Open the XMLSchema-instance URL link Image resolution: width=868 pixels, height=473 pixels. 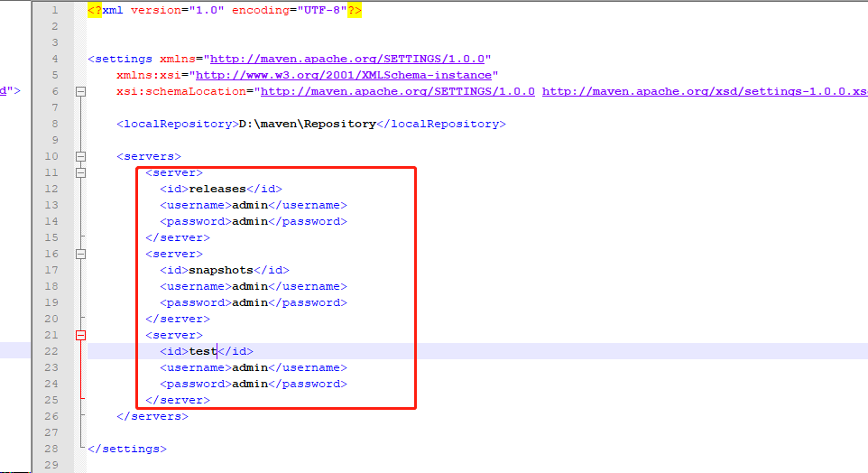pyautogui.click(x=343, y=75)
